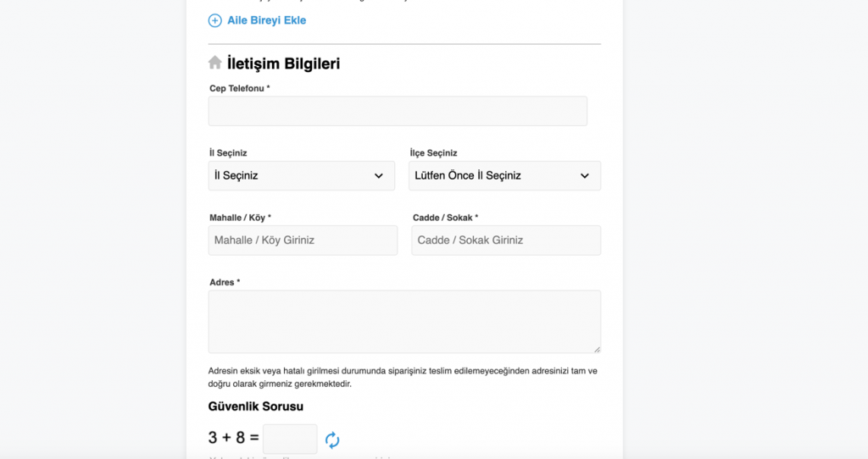Click into the Mahalle / Köy Giriniz field
This screenshot has height=459, width=868.
[303, 241]
